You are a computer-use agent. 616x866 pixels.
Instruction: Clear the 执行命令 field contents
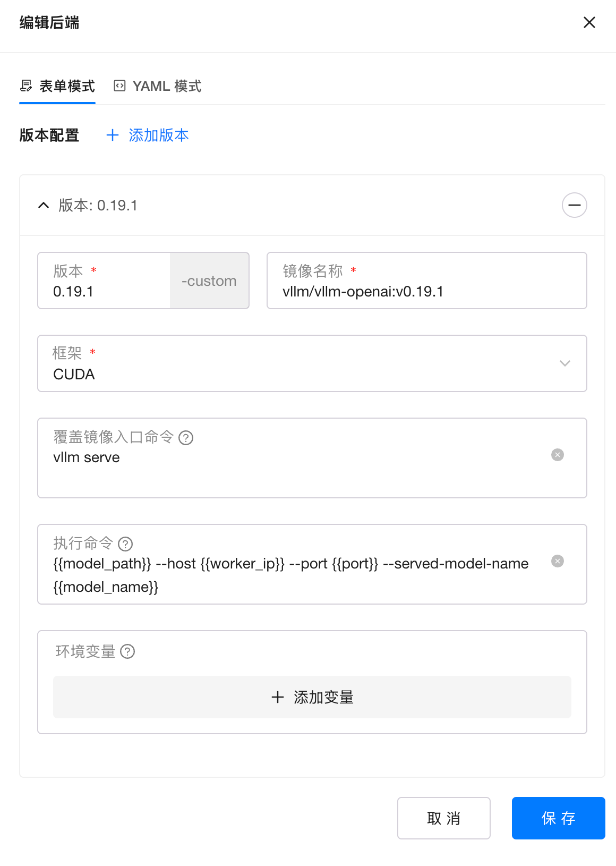[x=557, y=561]
